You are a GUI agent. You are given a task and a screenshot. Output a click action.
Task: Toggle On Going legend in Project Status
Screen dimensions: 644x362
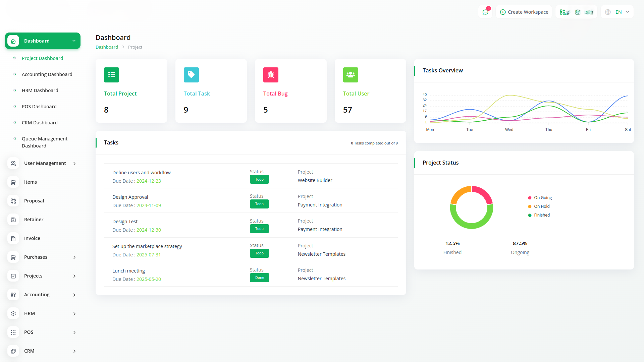540,198
